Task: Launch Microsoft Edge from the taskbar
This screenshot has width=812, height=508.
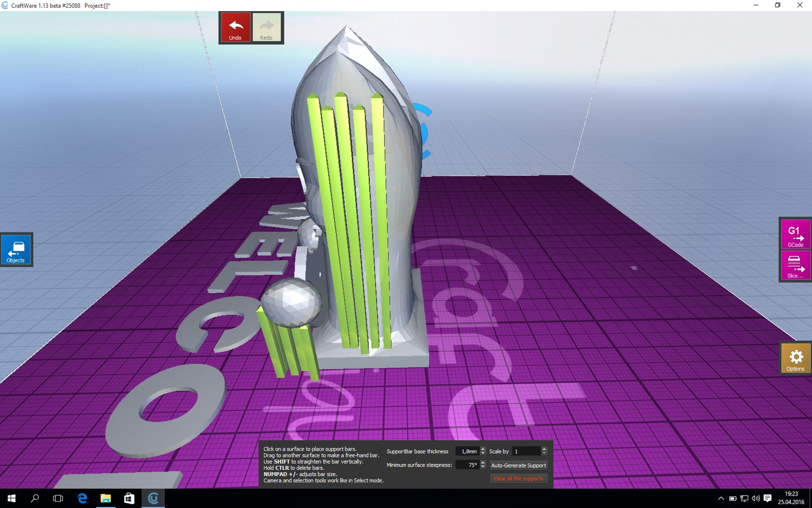Action: tap(82, 498)
